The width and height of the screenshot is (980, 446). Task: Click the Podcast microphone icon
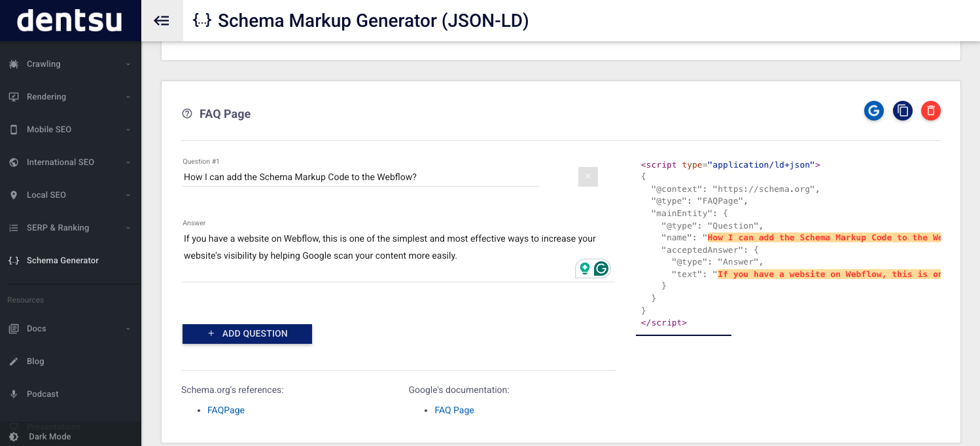[14, 394]
